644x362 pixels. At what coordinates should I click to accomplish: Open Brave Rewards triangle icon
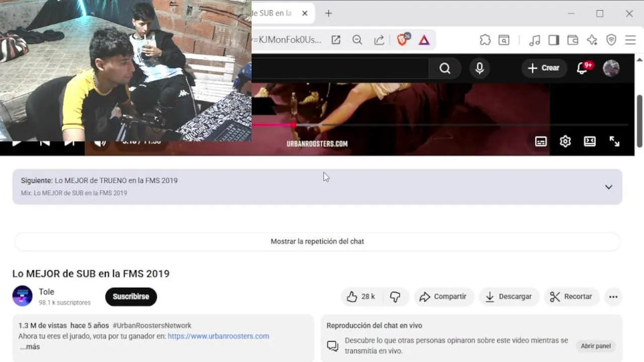pos(424,40)
